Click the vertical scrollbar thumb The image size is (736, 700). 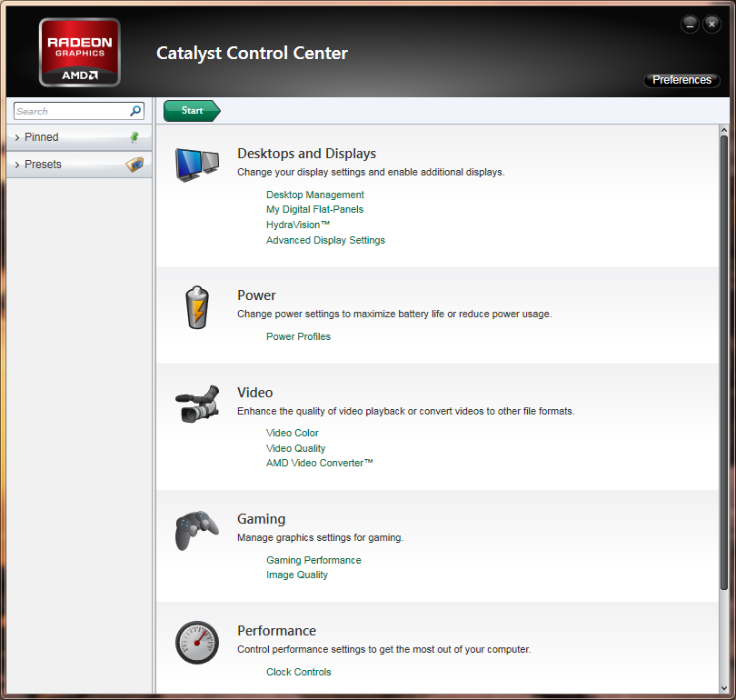click(724, 363)
